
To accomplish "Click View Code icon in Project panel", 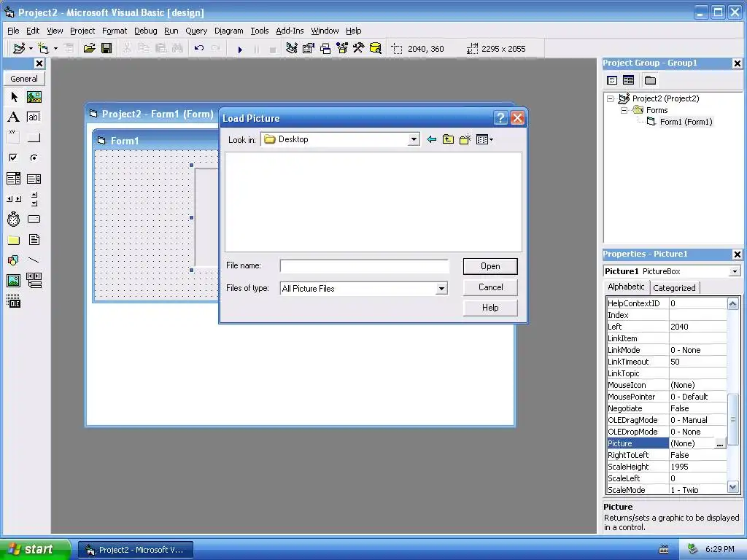I will tap(612, 80).
